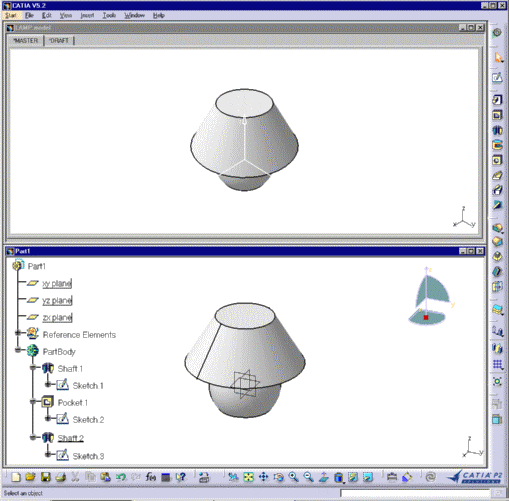Select the Sketcher tool icon

(497, 78)
